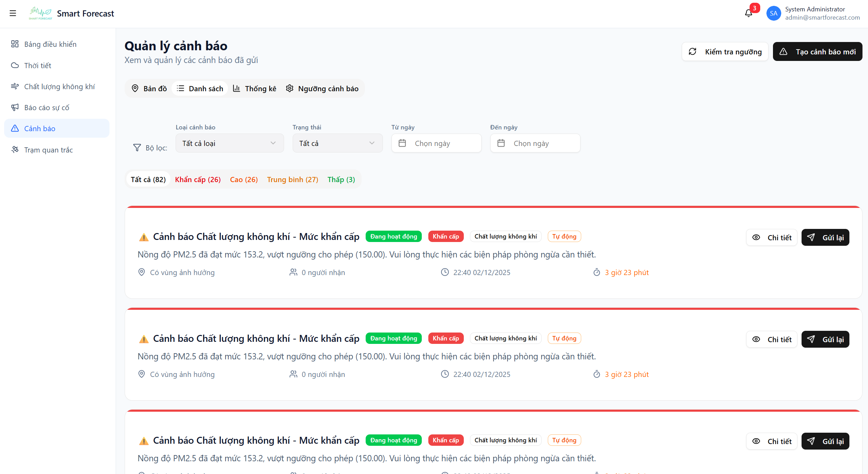Open Bảng điều khiển dashboard
This screenshot has width=868, height=474.
[x=50, y=44]
